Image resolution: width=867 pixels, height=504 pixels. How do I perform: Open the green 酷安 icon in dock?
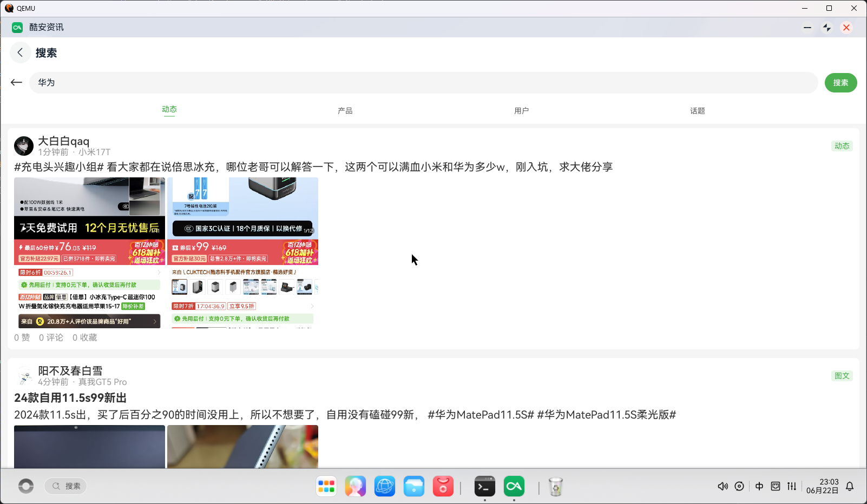coord(514,487)
